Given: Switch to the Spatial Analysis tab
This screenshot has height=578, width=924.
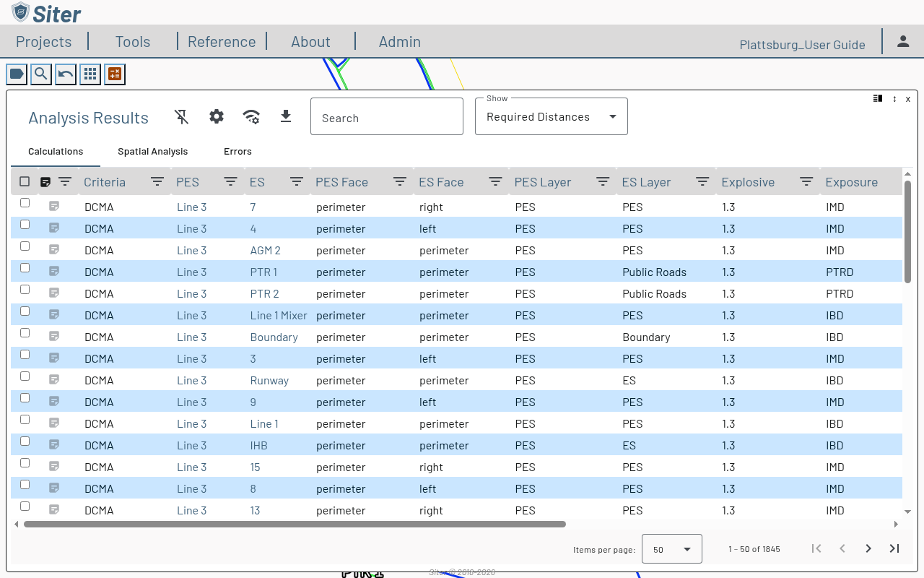Looking at the screenshot, I should (153, 152).
